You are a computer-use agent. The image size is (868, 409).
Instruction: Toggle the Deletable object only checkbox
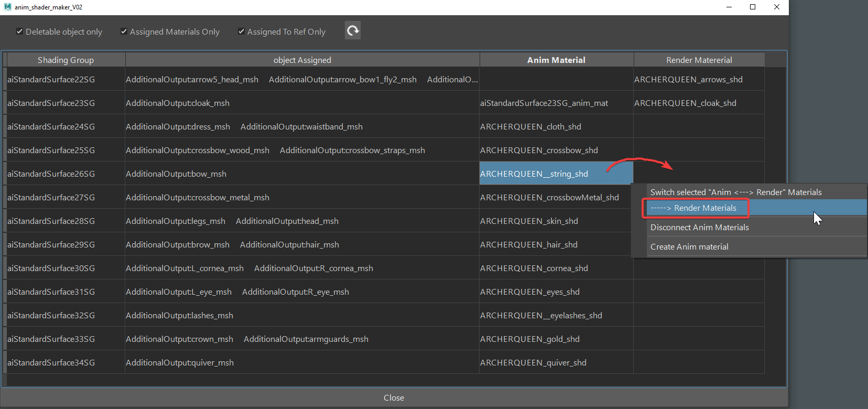coord(19,31)
